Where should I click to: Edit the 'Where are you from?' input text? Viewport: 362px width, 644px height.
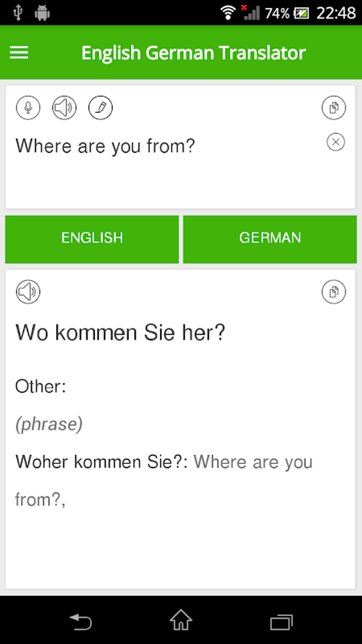[105, 146]
